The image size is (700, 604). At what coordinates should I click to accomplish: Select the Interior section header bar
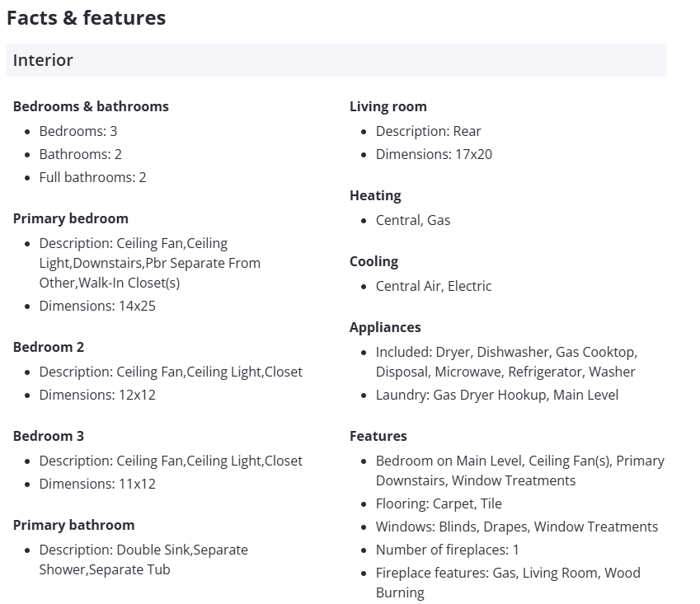tap(336, 60)
